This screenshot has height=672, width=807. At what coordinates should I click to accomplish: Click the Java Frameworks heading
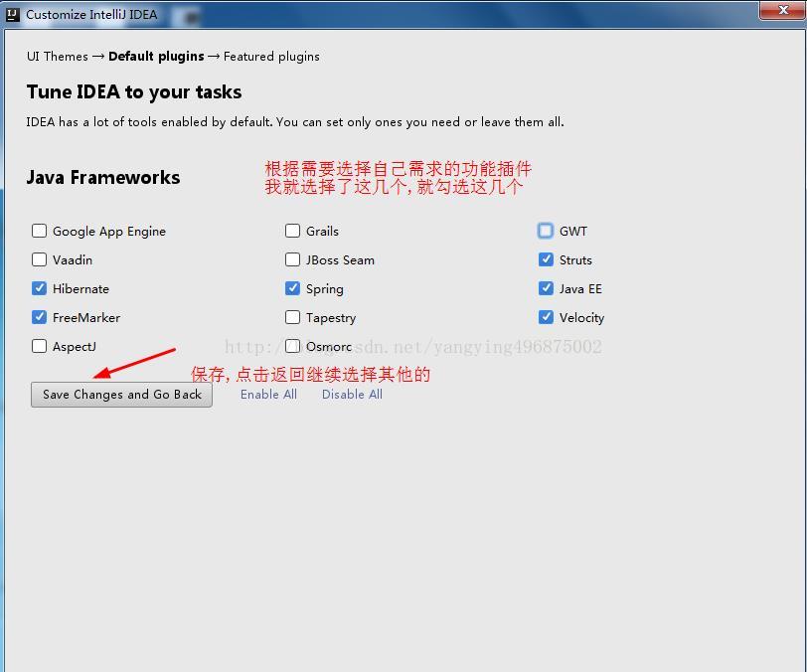(x=103, y=177)
